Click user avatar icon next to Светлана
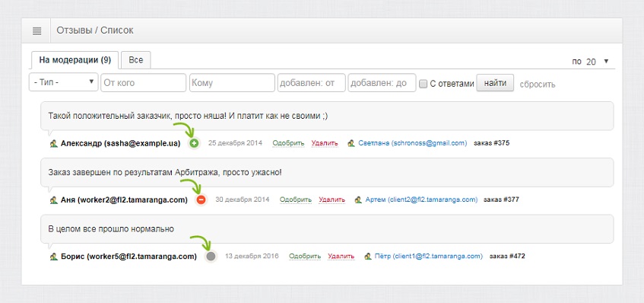This screenshot has width=644, height=303. pos(351,143)
